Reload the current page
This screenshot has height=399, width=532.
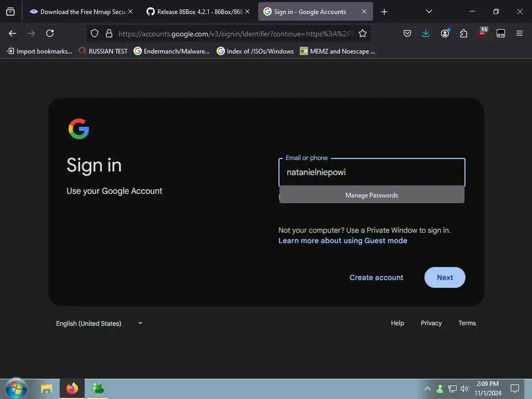pyautogui.click(x=50, y=33)
